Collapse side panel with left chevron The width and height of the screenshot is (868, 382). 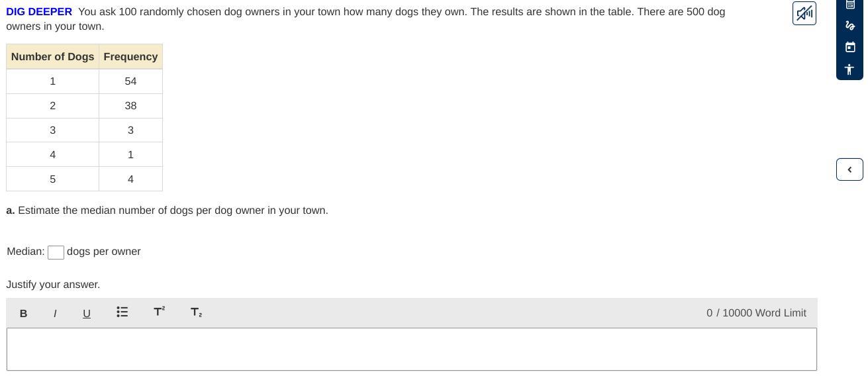tap(849, 169)
